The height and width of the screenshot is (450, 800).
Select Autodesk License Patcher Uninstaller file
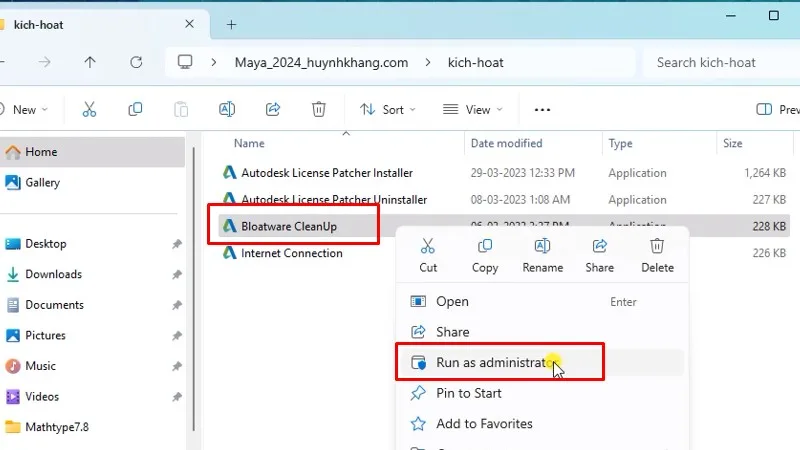[x=334, y=199]
